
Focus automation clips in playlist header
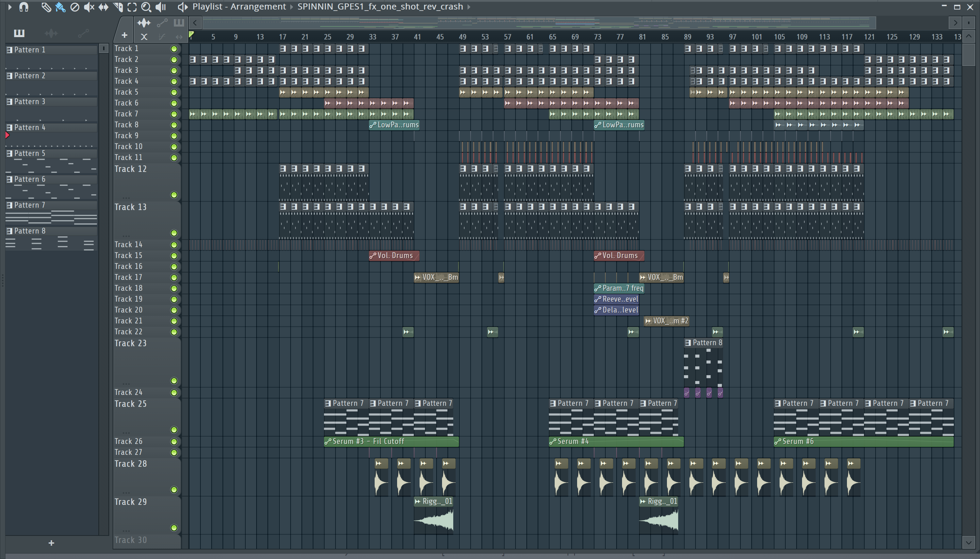162,23
